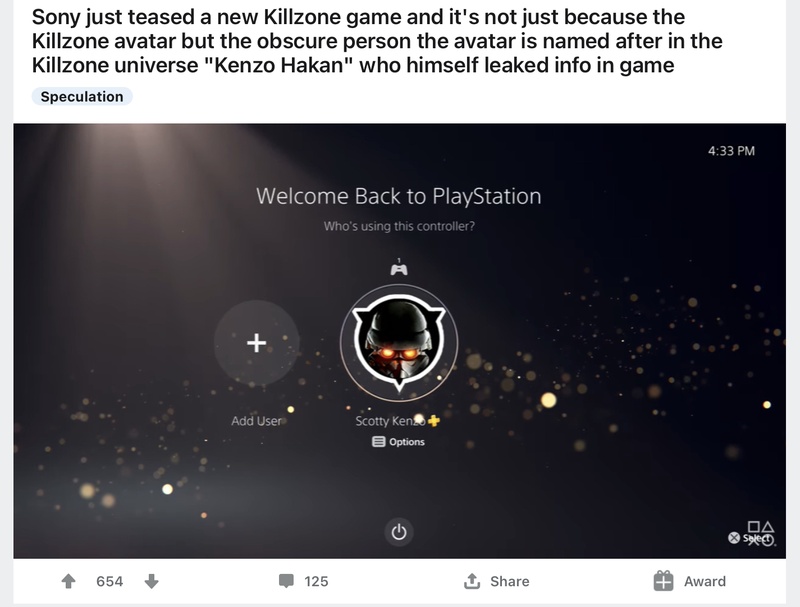800x607 pixels.
Task: Open comments via the speech bubble icon
Action: (x=287, y=581)
